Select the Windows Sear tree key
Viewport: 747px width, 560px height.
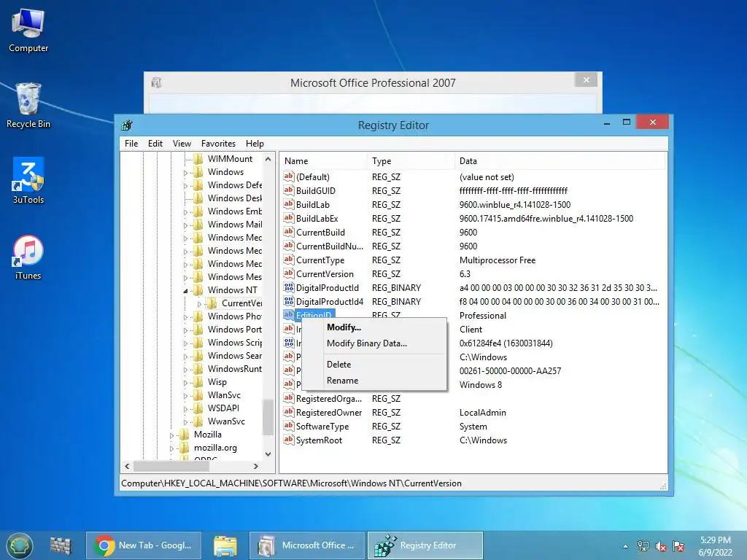[234, 356]
